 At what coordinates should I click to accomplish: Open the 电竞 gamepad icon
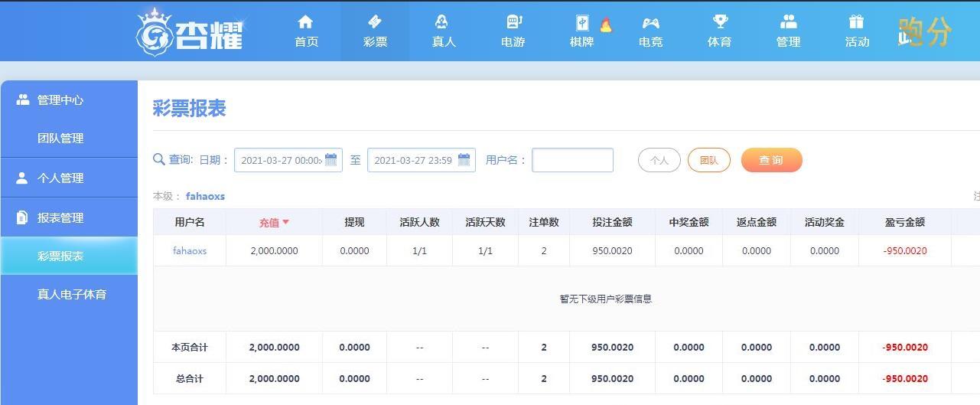pos(650,22)
